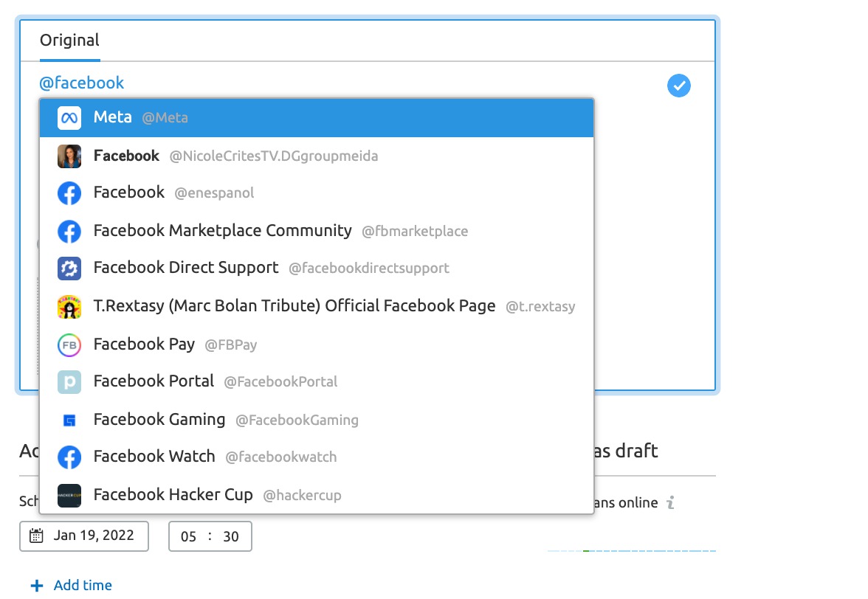Click the '@hackercup' handle text
868x599 pixels.
(x=303, y=495)
